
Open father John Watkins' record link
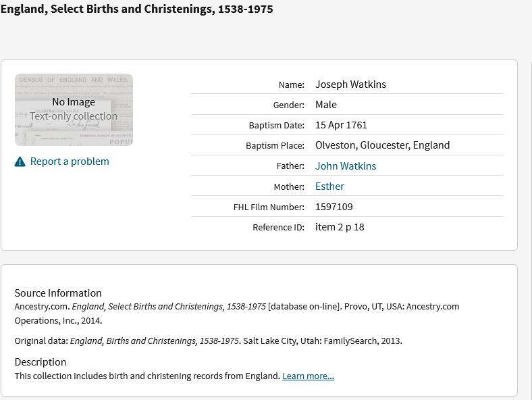click(x=346, y=166)
